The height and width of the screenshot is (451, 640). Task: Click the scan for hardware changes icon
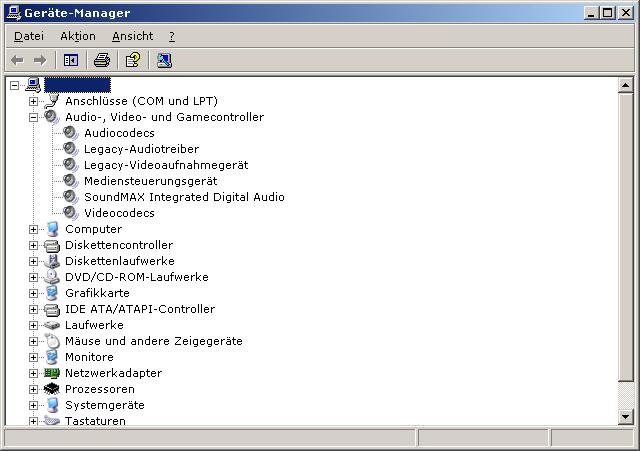point(164,60)
